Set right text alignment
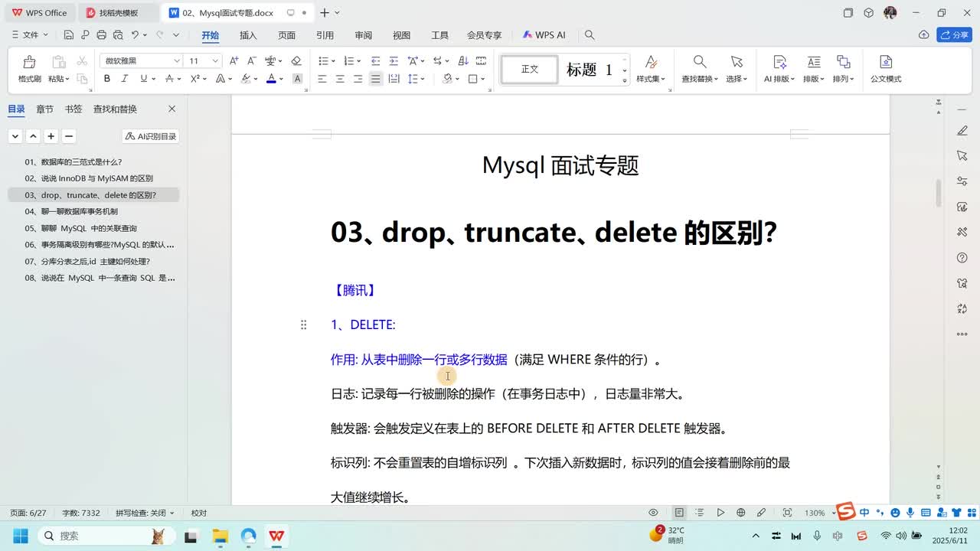 click(x=358, y=79)
